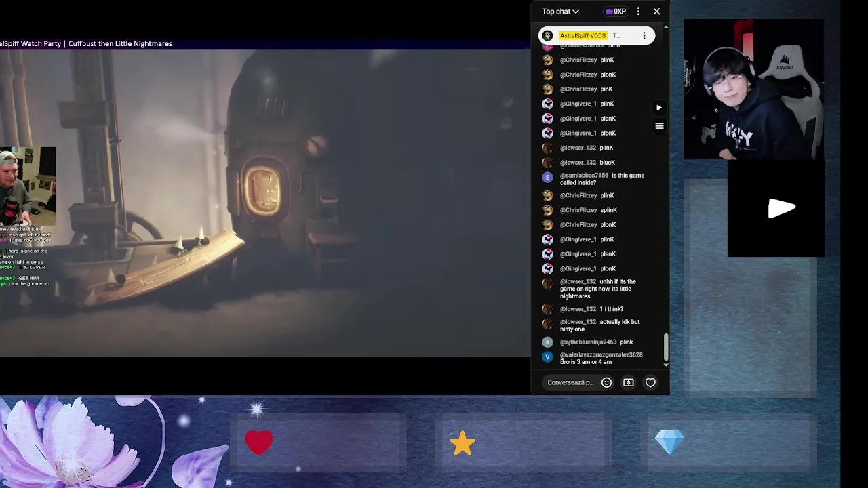Select the 'is this game called inside?' message

(601, 179)
